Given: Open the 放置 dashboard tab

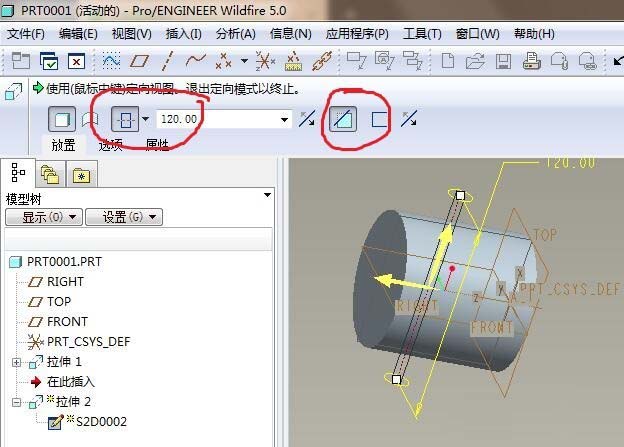Looking at the screenshot, I should pyautogui.click(x=63, y=145).
